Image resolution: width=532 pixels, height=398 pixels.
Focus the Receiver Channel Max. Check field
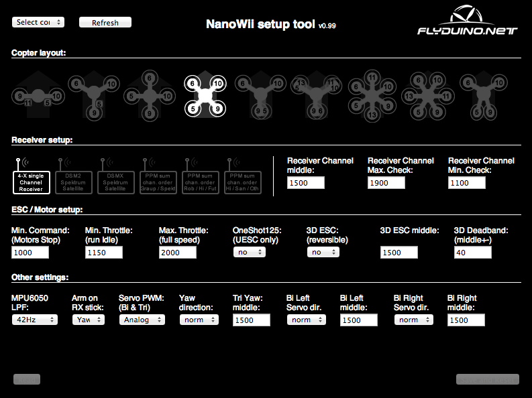386,183
